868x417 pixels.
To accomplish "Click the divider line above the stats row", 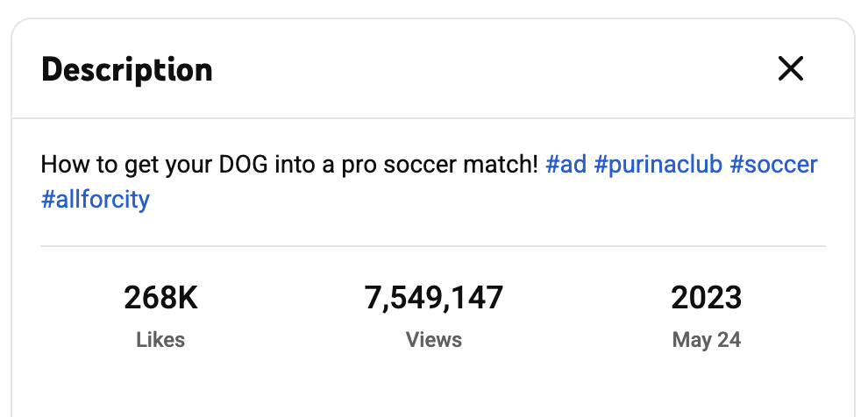I will point(433,246).
